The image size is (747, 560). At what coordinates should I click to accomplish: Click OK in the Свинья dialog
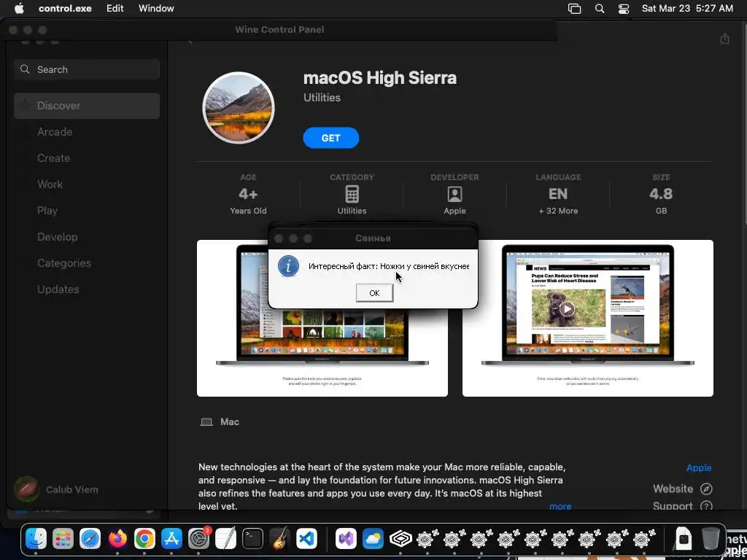[x=374, y=293]
